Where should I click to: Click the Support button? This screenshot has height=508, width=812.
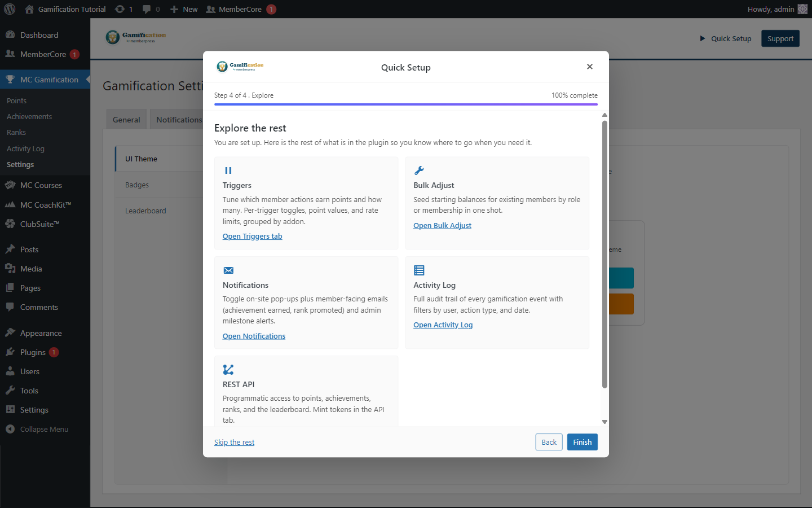[x=780, y=38]
